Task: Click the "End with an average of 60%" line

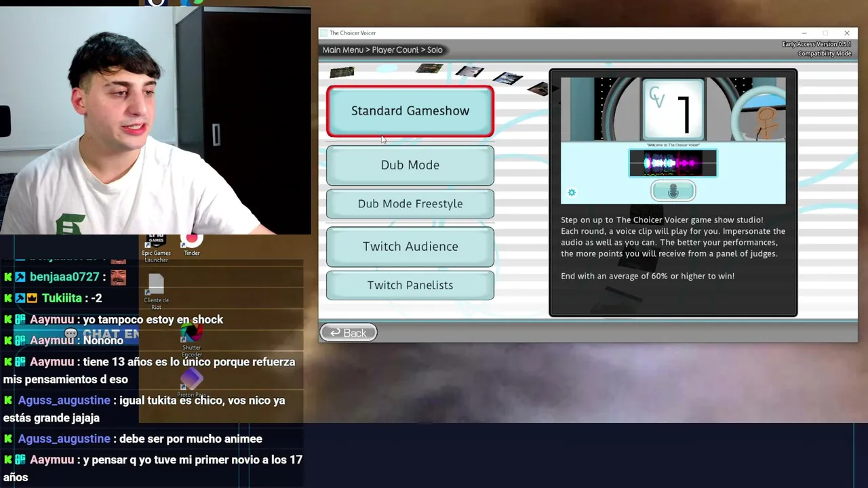Action: [648, 276]
